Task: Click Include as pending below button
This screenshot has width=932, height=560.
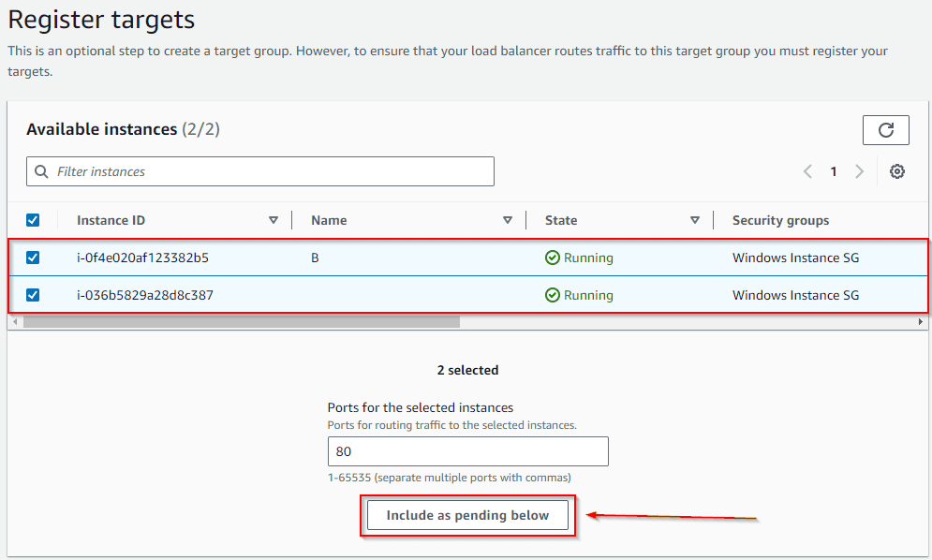Action: [x=467, y=515]
